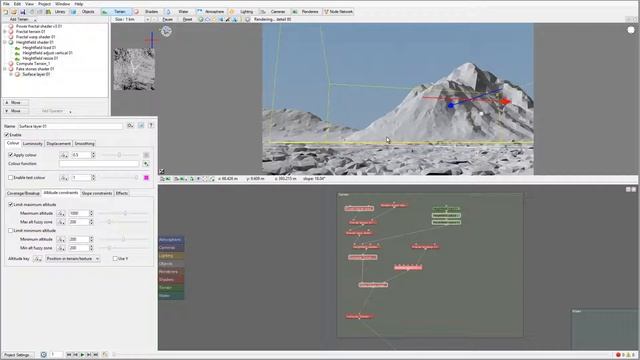Select Heightfield adjust vertical 01 item
The image size is (640, 360).
(47, 53)
